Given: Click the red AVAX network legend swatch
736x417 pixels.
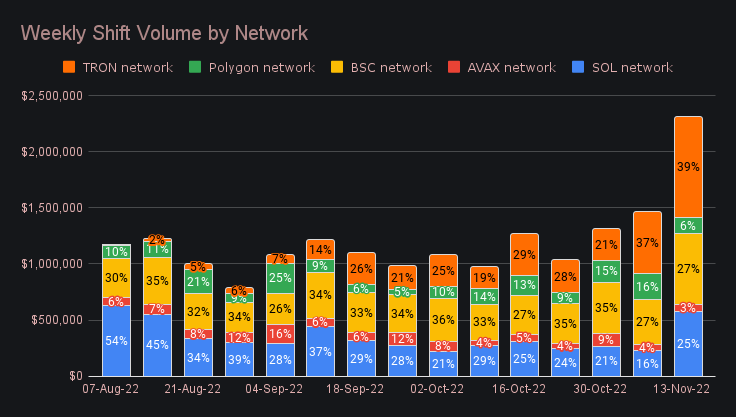Looking at the screenshot, I should [x=453, y=67].
